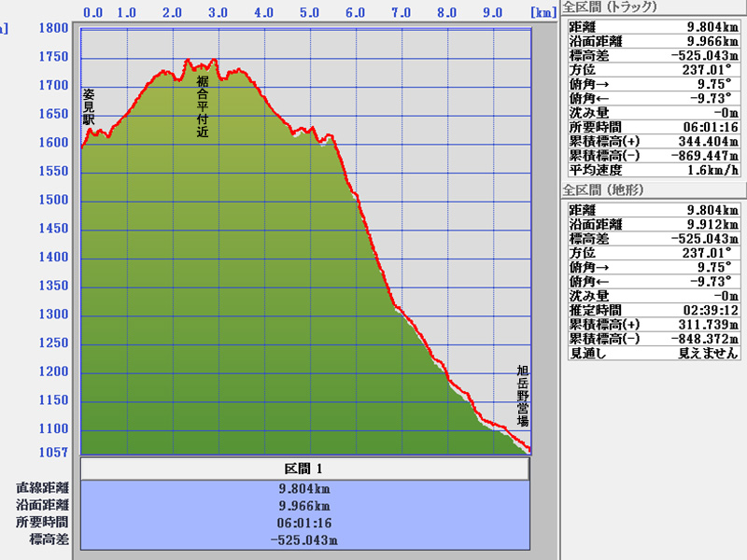
Task: Select the 区間 1 section header
Action: pos(304,469)
